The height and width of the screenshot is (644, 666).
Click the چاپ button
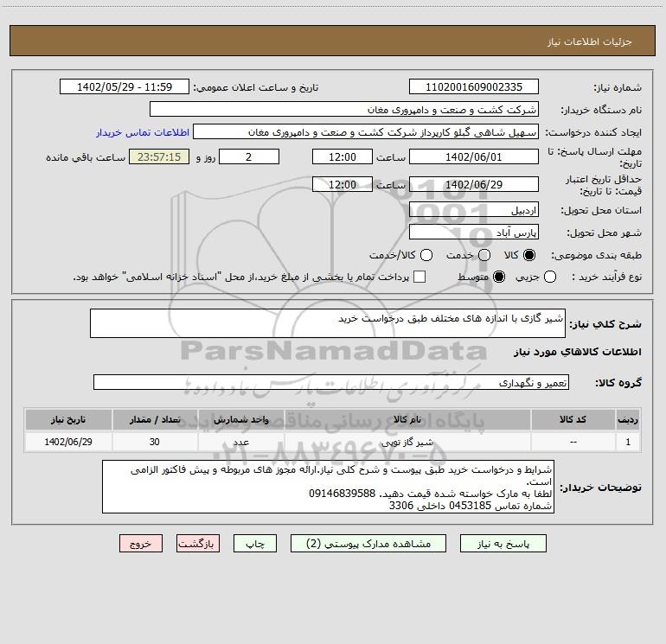tap(255, 544)
